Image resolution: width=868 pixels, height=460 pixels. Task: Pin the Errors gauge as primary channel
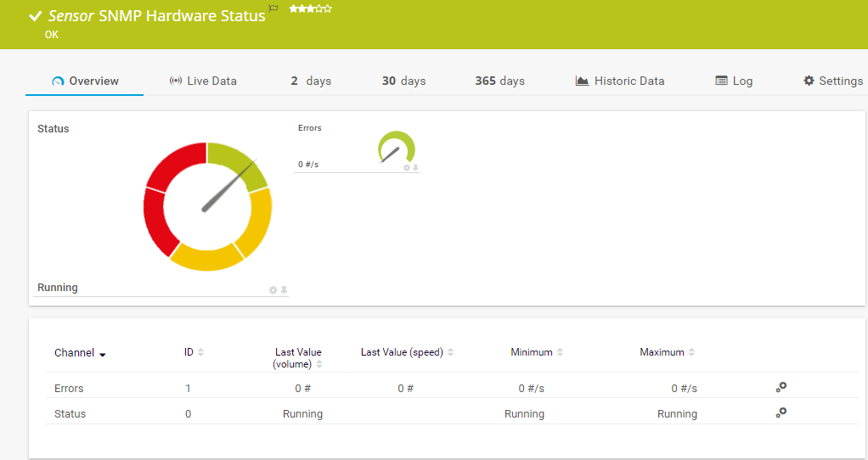point(416,168)
